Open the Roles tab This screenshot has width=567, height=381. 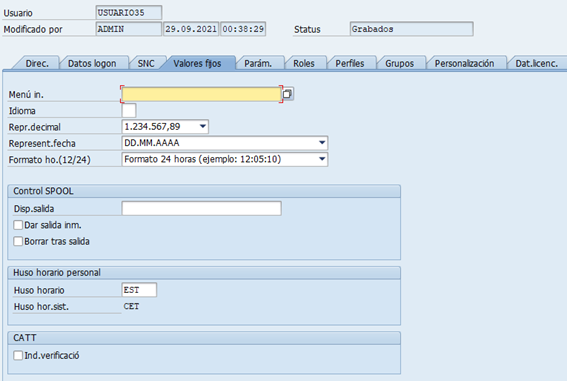(x=304, y=63)
